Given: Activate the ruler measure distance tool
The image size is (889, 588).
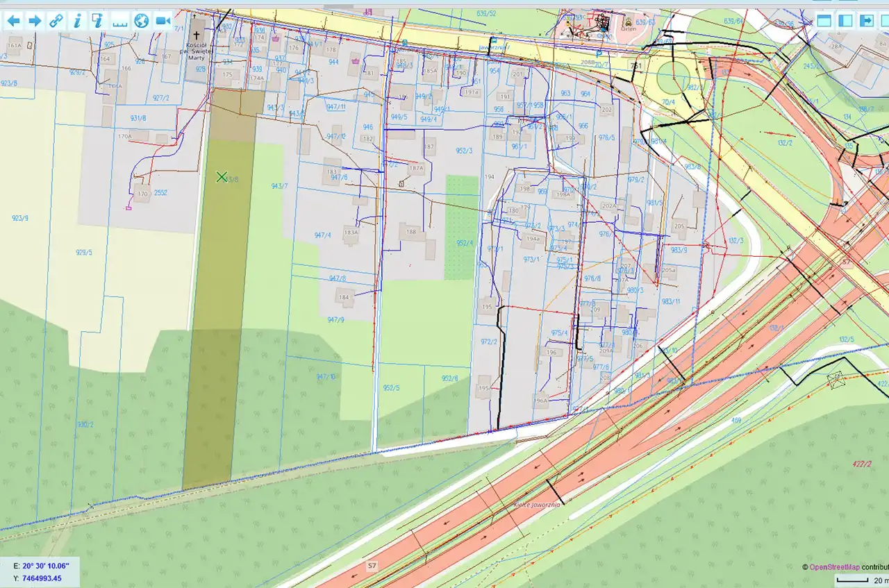Looking at the screenshot, I should 120,21.
